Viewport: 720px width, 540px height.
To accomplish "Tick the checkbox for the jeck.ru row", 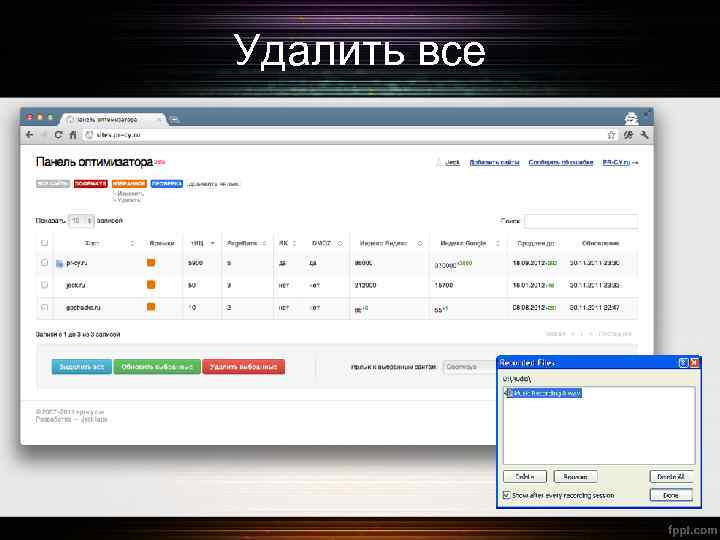I will (45, 285).
